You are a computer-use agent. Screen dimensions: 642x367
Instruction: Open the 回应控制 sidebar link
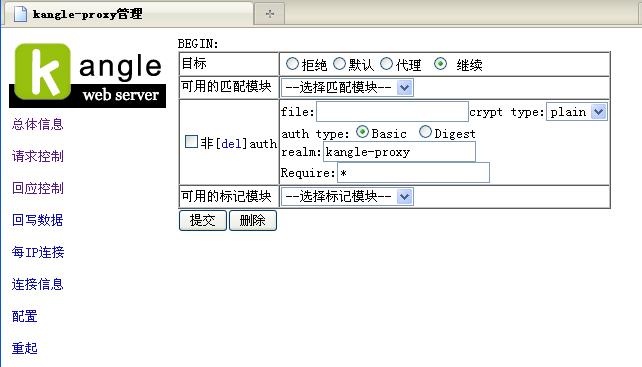click(x=38, y=188)
